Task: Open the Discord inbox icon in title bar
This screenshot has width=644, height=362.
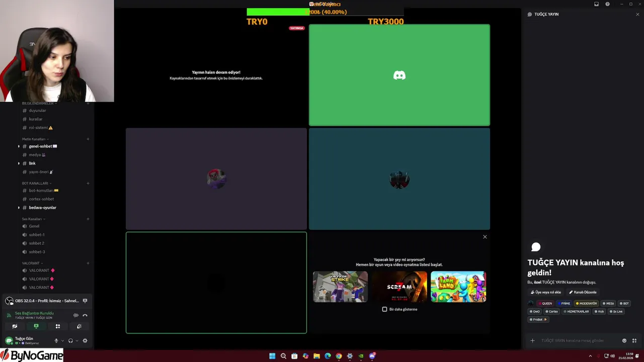Action: pos(596,4)
